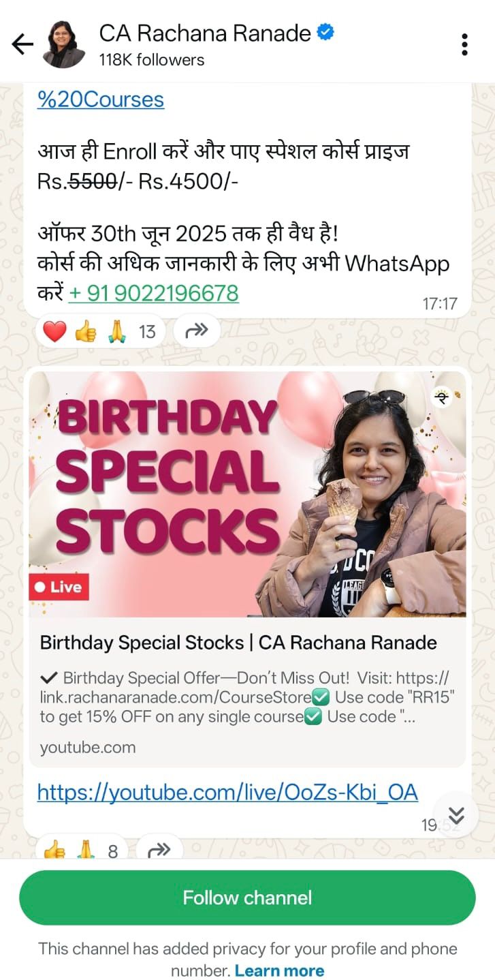Tap folded-hands reaction under first message

116,332
